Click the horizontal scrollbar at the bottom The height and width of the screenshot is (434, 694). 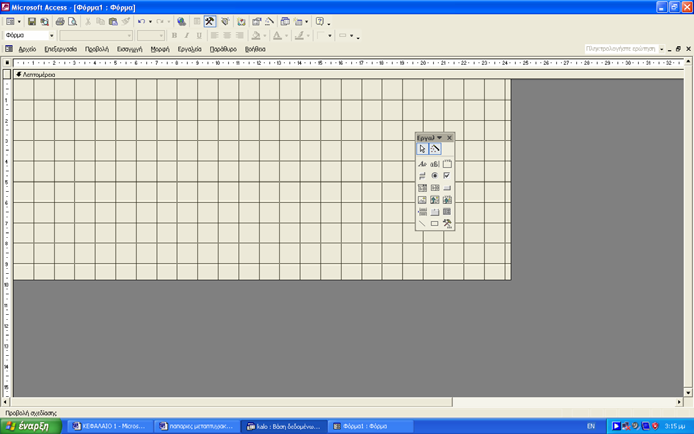tap(344, 402)
